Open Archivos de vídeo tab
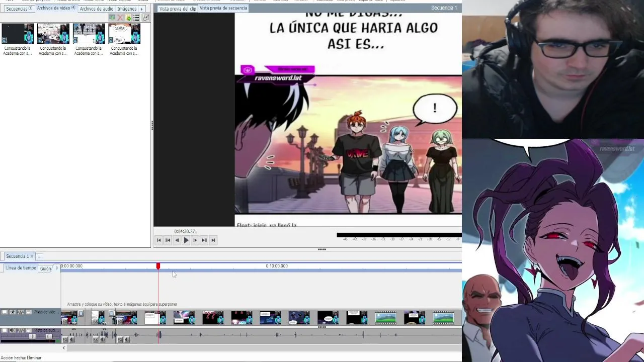This screenshot has width=644, height=362. tap(56, 8)
